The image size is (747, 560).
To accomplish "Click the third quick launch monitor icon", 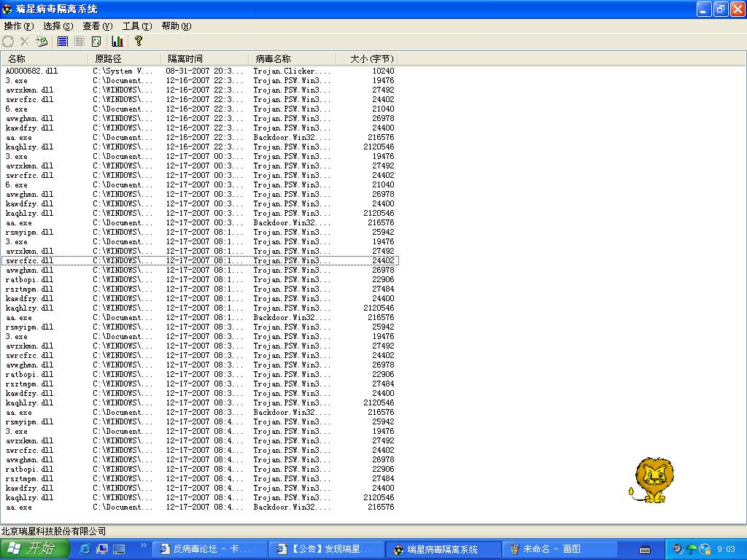I will tap(119, 549).
